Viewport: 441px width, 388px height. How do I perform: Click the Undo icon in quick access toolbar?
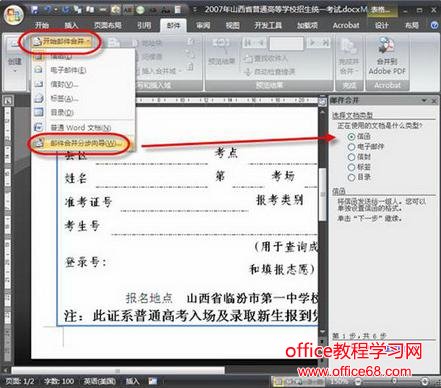[49, 10]
